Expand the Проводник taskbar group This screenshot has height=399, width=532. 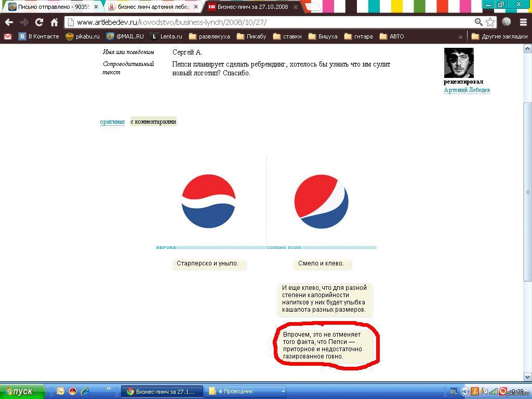click(283, 392)
